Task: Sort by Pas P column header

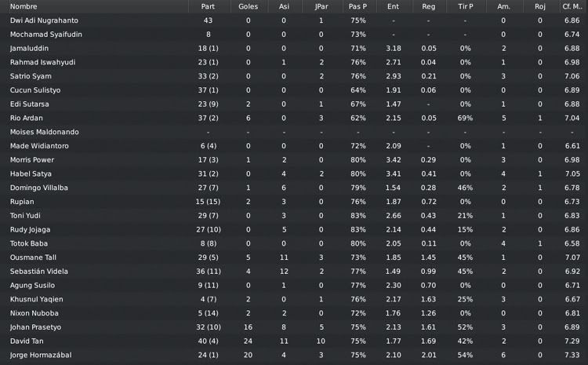Action: pyautogui.click(x=358, y=6)
